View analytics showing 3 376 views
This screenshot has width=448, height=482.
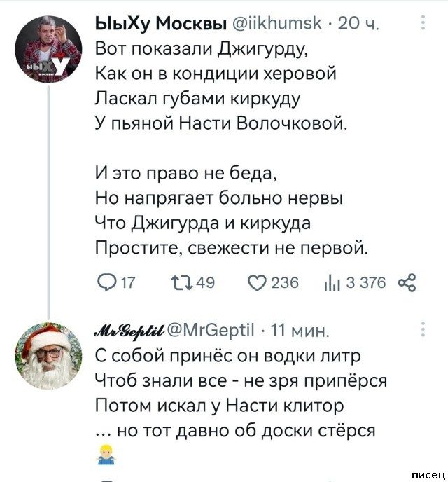coord(329,282)
